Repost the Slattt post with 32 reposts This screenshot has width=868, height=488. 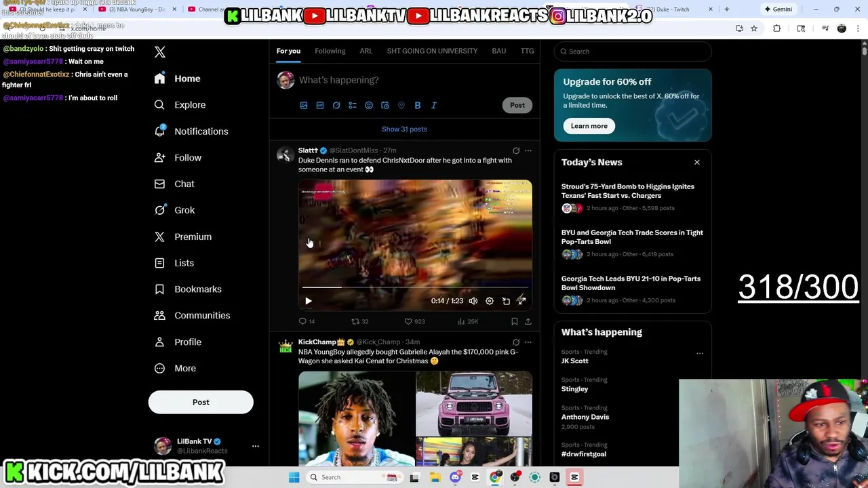pos(359,322)
